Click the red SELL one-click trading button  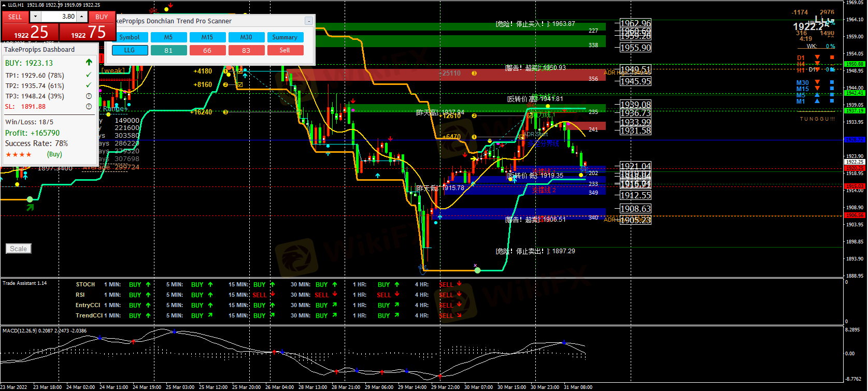click(x=15, y=17)
